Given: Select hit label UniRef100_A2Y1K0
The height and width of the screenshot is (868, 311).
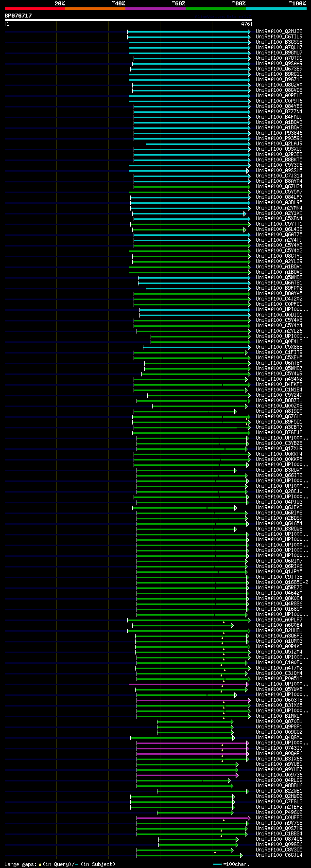Looking at the screenshot, I should click(x=279, y=213).
